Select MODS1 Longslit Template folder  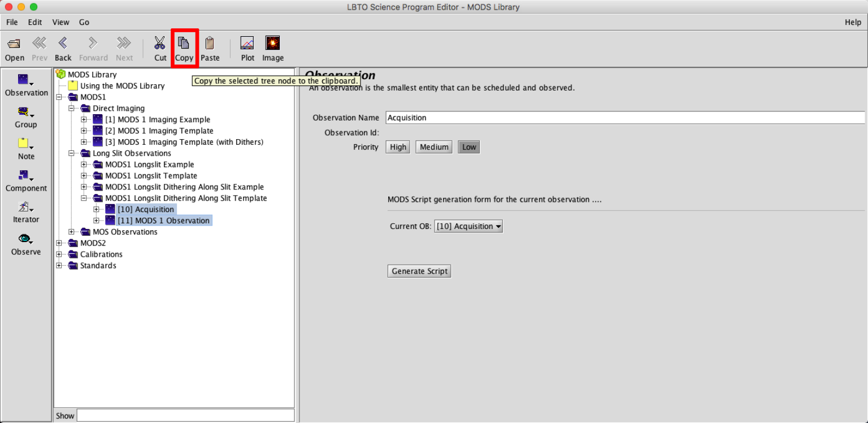pyautogui.click(x=151, y=176)
